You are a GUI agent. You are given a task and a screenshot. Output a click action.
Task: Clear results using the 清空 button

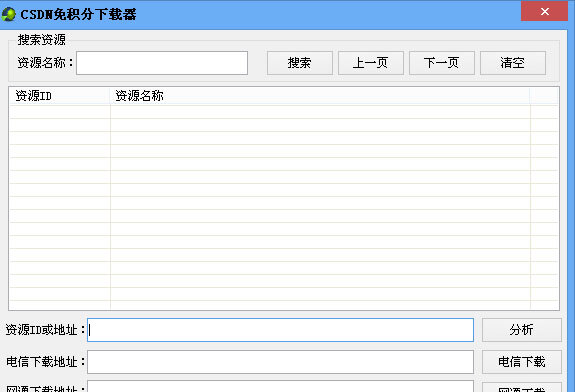pos(513,63)
